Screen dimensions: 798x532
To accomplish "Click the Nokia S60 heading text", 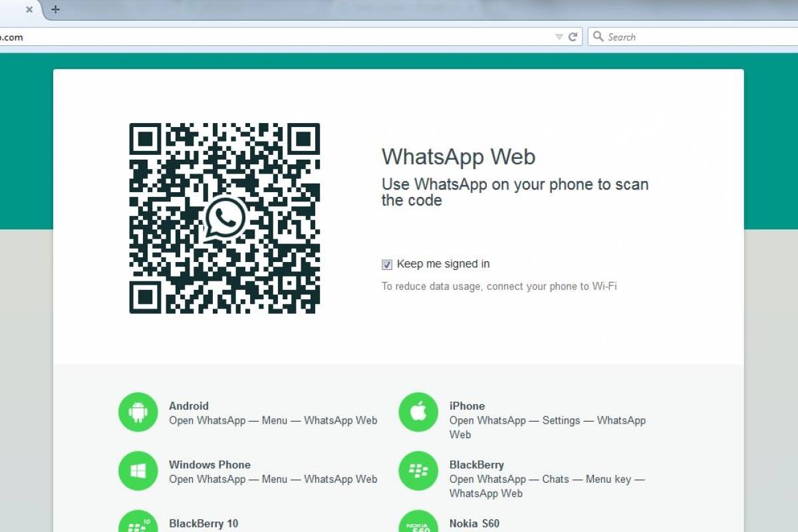I will 474,523.
